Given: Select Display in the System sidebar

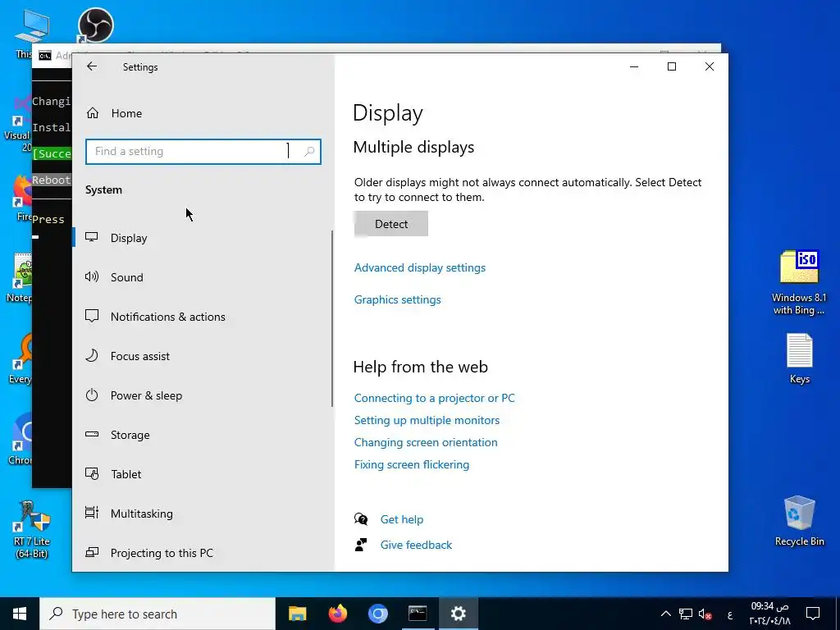Looking at the screenshot, I should click(129, 238).
